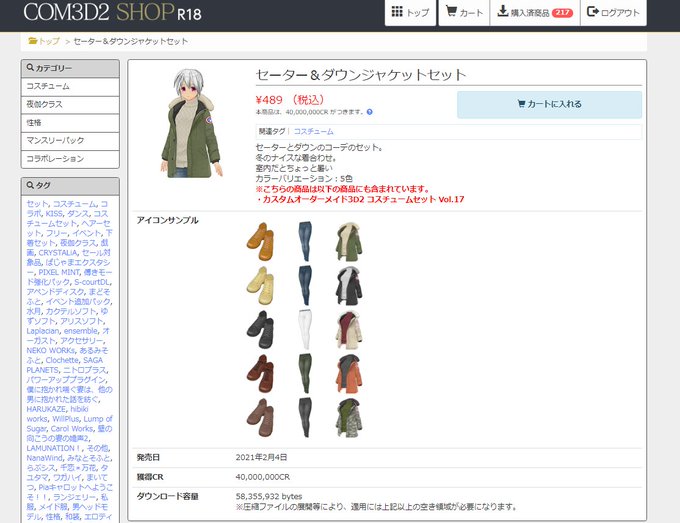Open the Carol Works tag link
The height and width of the screenshot is (523, 680).
click(72, 428)
